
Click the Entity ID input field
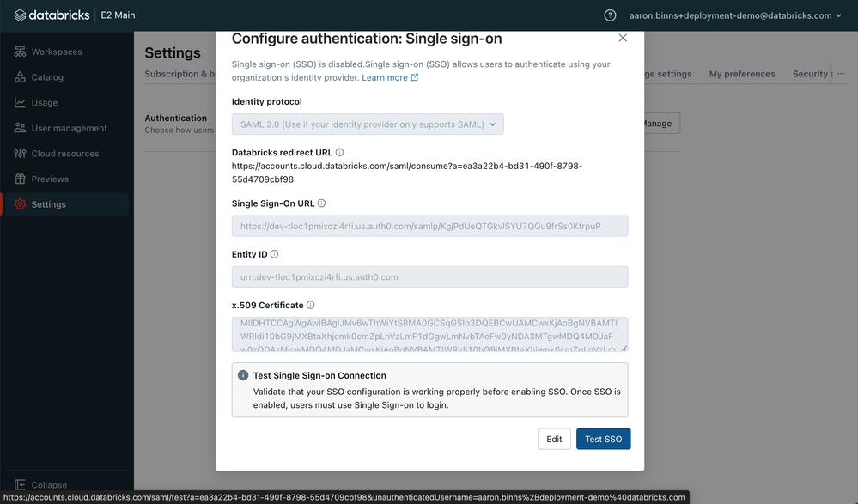(429, 276)
